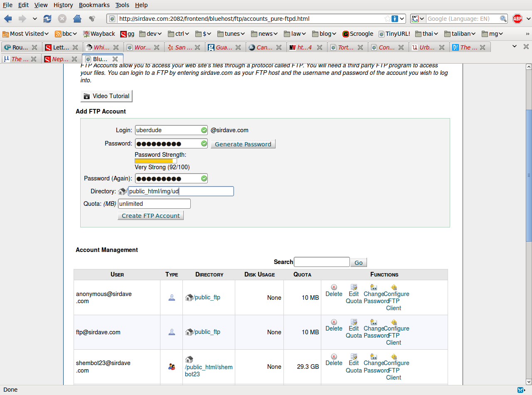Click Change Password icon for shembot23 account

click(x=374, y=356)
